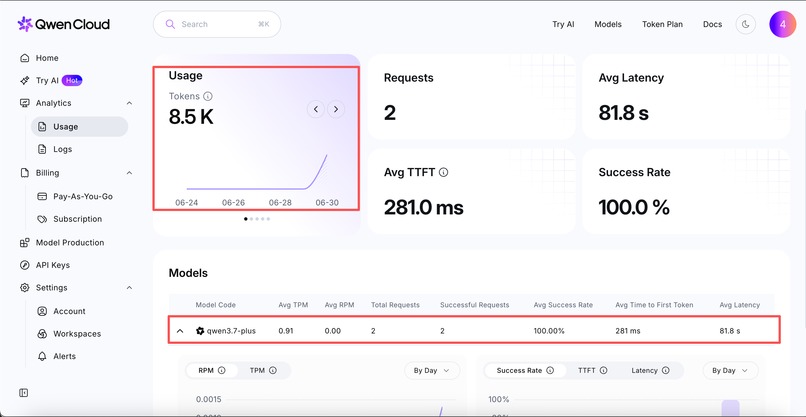Switch to the Latency chart tab
806x417 pixels.
pos(650,370)
